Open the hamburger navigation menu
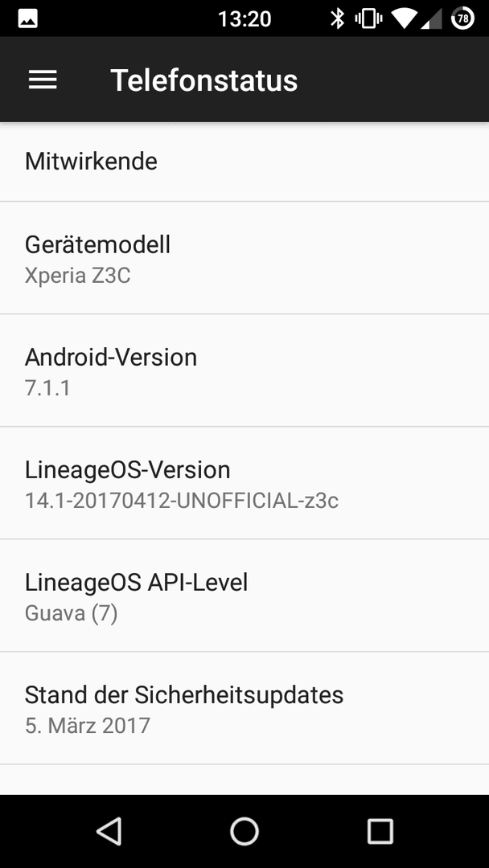 pyautogui.click(x=43, y=80)
